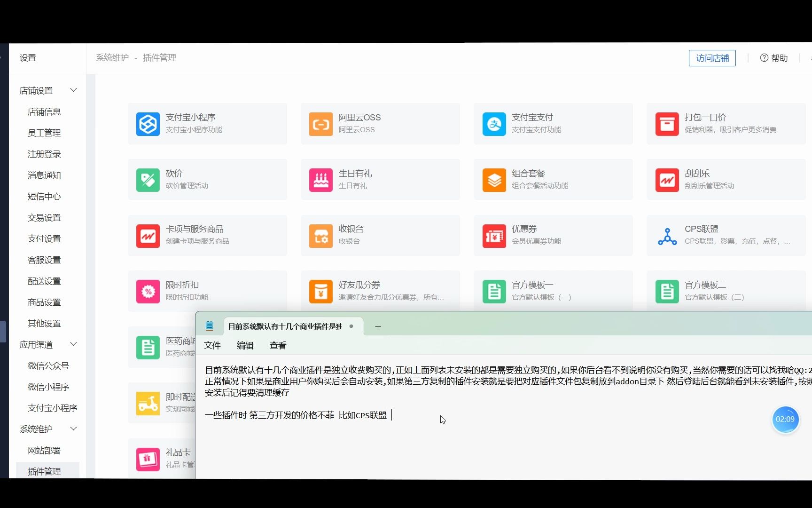
Task: Collapse the 系统维护 sidebar section
Action: 73,429
